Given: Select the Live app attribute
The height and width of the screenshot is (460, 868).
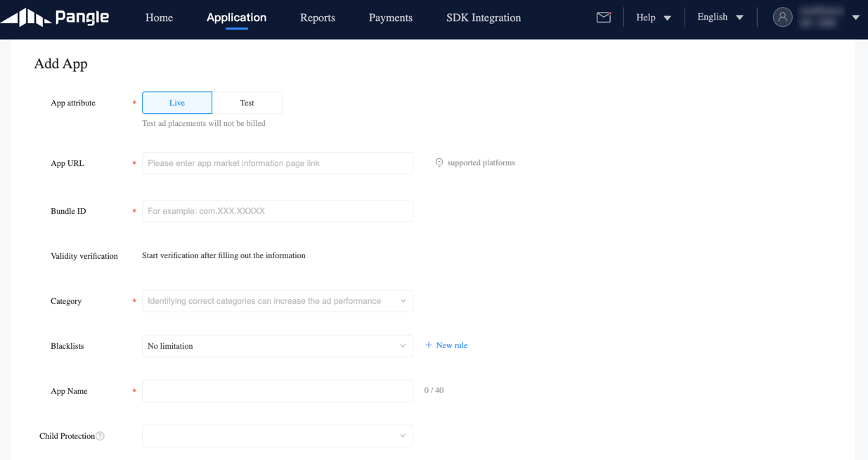Looking at the screenshot, I should [x=176, y=102].
